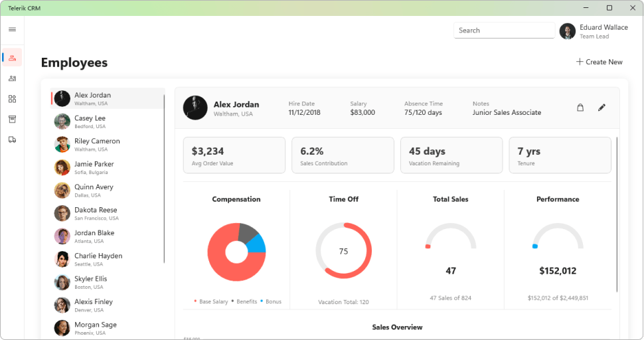Select Quinn Avery in employee list
This screenshot has height=340, width=644.
coord(108,191)
